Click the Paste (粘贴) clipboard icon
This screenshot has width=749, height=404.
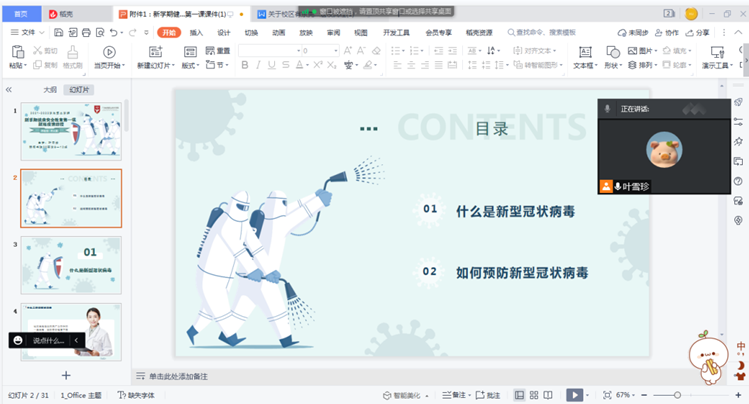tap(18, 52)
